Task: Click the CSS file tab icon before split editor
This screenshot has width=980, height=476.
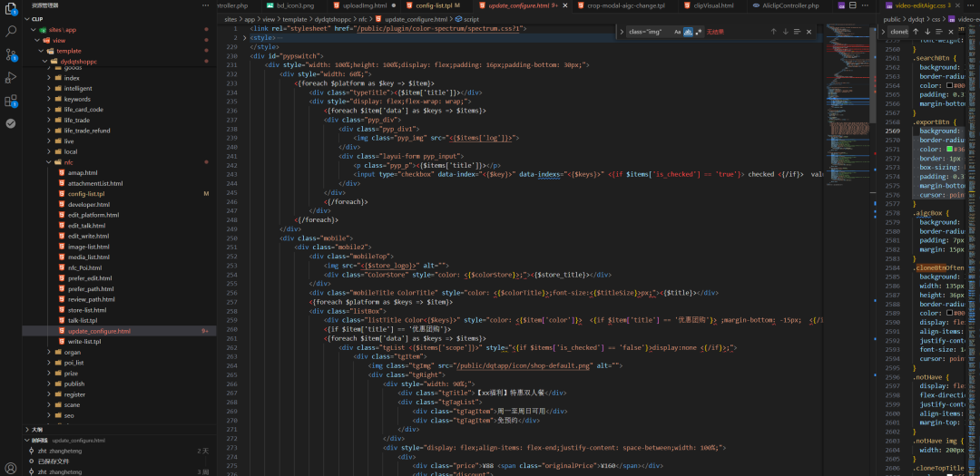Action: 842,5
